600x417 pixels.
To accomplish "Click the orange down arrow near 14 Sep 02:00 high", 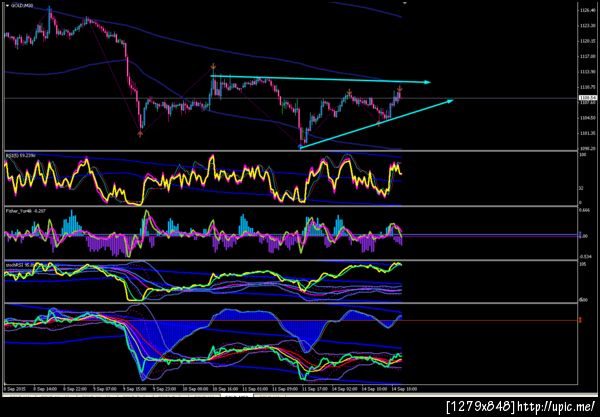I will pyautogui.click(x=349, y=92).
